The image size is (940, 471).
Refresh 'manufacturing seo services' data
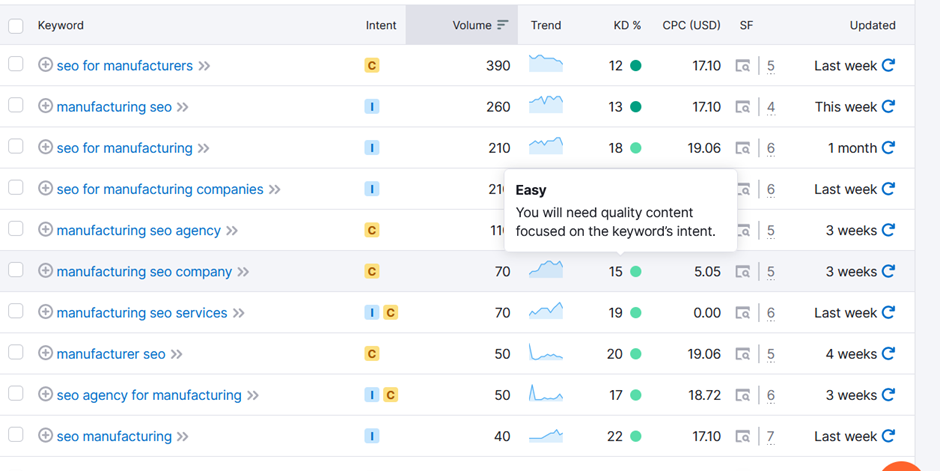pos(888,313)
